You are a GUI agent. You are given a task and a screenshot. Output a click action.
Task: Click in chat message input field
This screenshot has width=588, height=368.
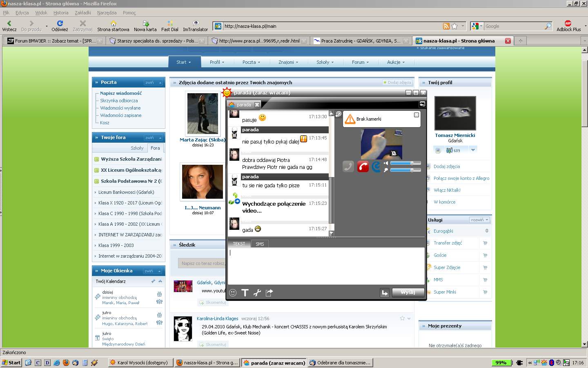pos(326,266)
